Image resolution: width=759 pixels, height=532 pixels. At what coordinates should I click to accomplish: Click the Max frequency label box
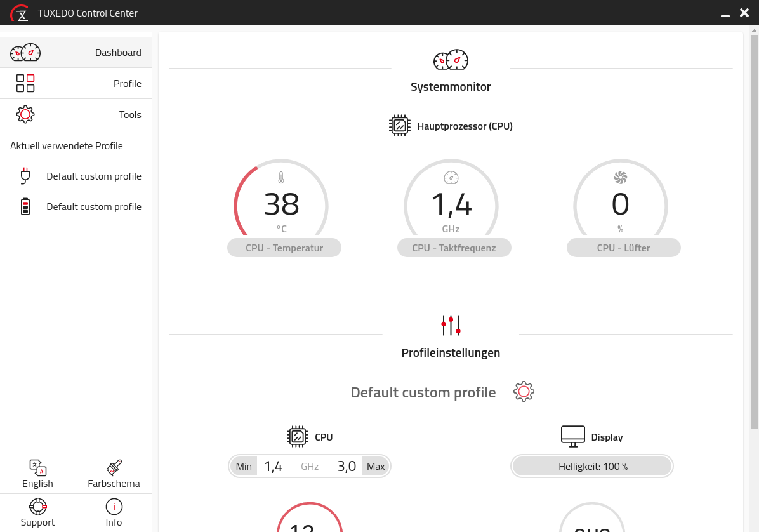coord(375,466)
